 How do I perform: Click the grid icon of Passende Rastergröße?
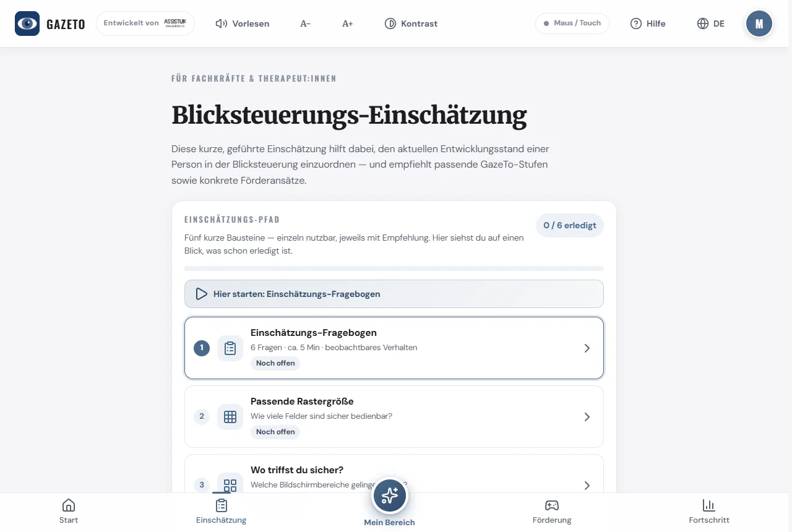[230, 417]
